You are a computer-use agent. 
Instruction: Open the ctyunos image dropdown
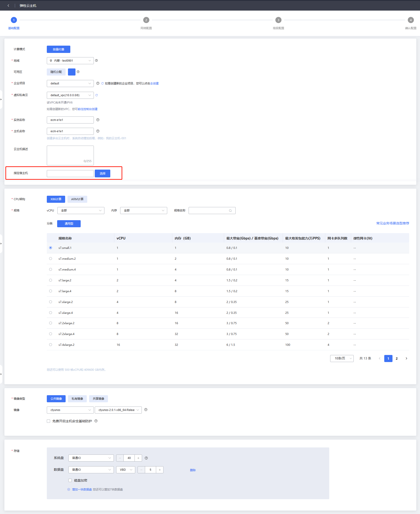click(70, 410)
